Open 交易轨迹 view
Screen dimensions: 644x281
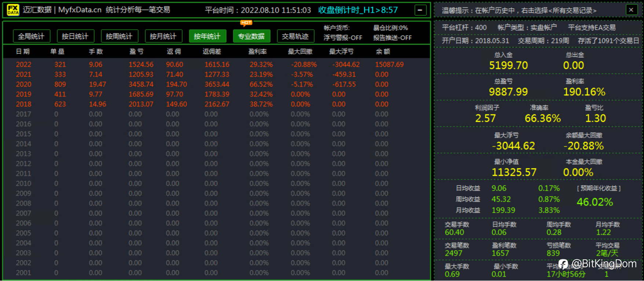[x=295, y=36]
